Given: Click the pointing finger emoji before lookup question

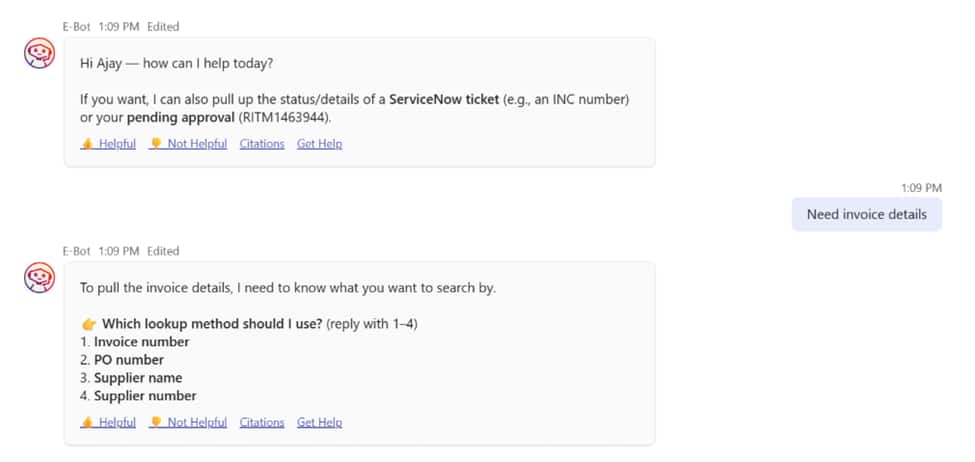Looking at the screenshot, I should [x=88, y=324].
